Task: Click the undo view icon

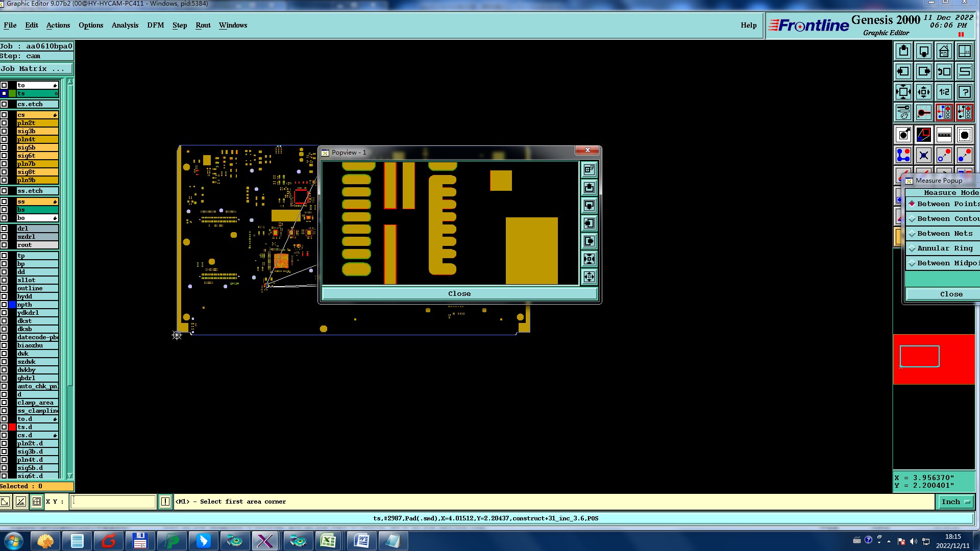Action: (x=944, y=71)
